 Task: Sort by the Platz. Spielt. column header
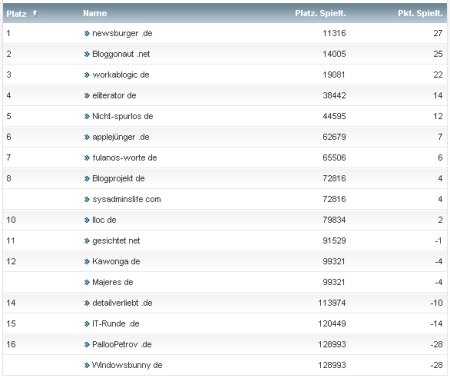[x=320, y=13]
